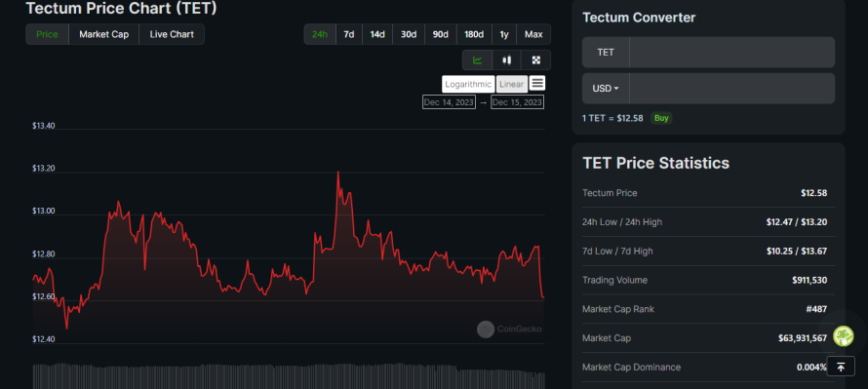Image resolution: width=868 pixels, height=389 pixels.
Task: Switch to candlestick chart icon
Action: pos(506,60)
